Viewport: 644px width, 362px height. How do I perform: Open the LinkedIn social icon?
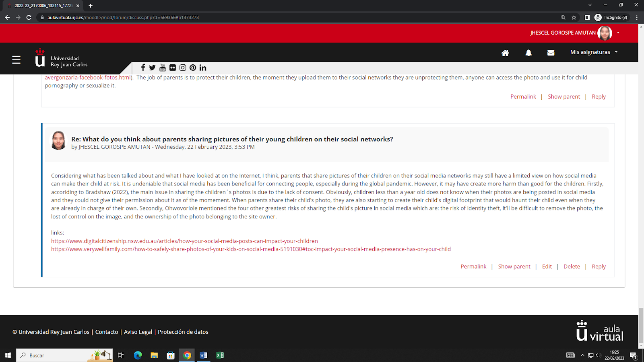(203, 68)
